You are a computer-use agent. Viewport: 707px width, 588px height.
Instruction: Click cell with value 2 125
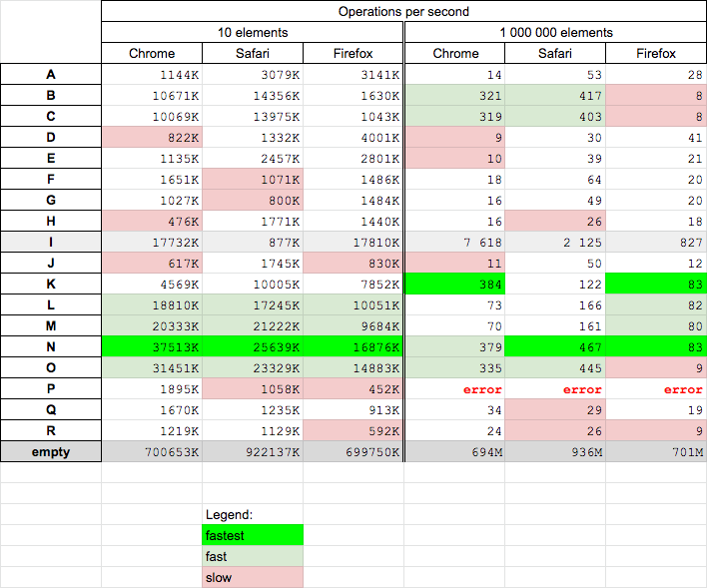click(x=555, y=242)
